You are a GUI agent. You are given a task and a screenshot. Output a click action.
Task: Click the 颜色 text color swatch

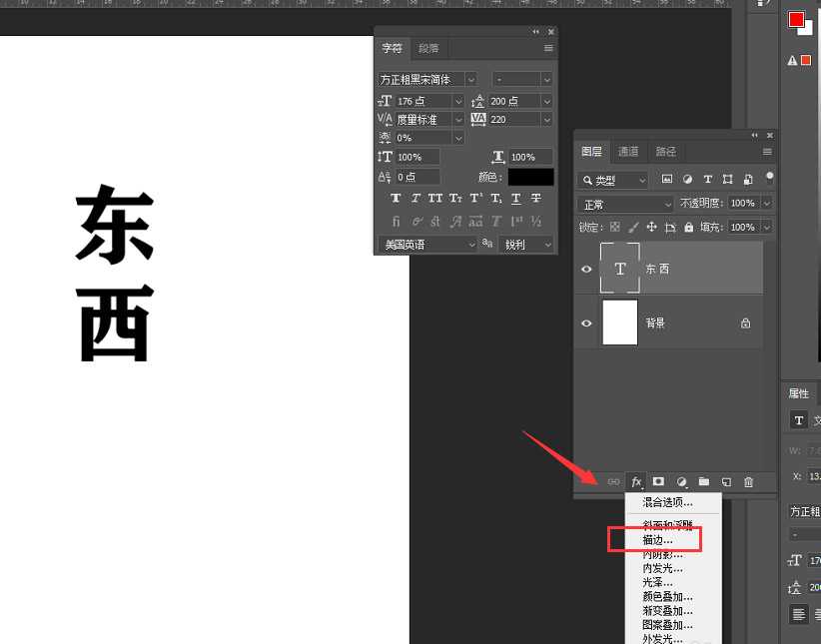529,177
